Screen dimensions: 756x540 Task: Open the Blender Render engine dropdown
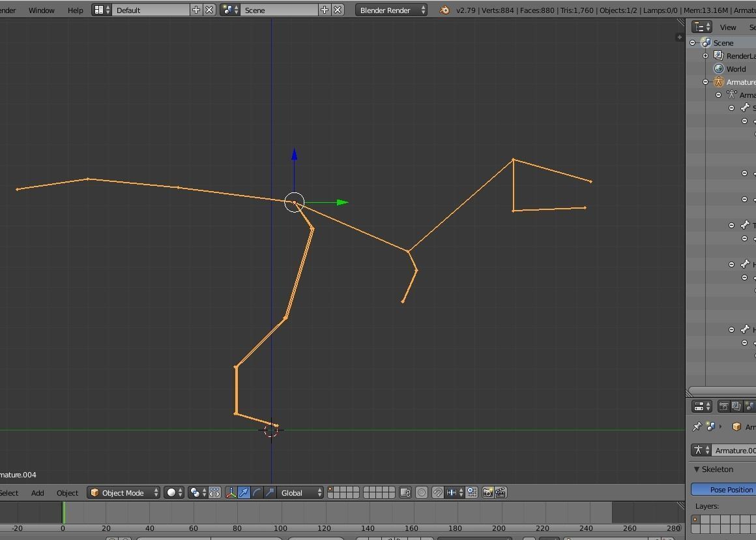point(391,10)
